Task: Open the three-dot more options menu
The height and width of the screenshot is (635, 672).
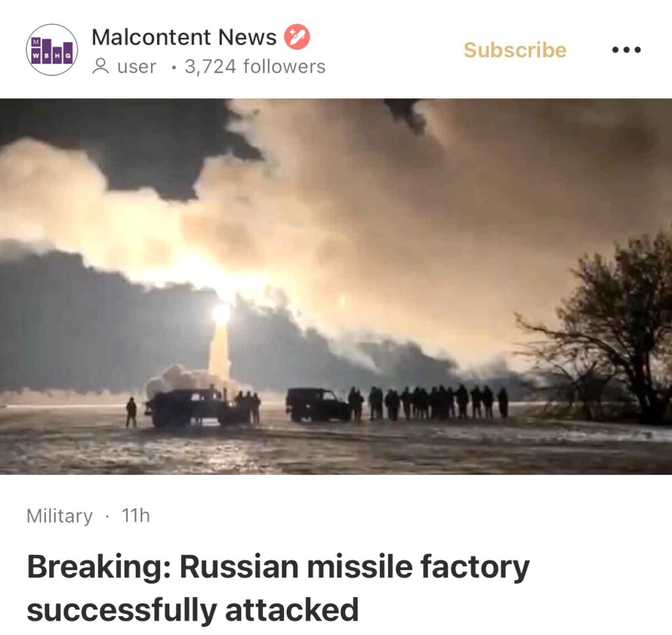Action: coord(626,50)
